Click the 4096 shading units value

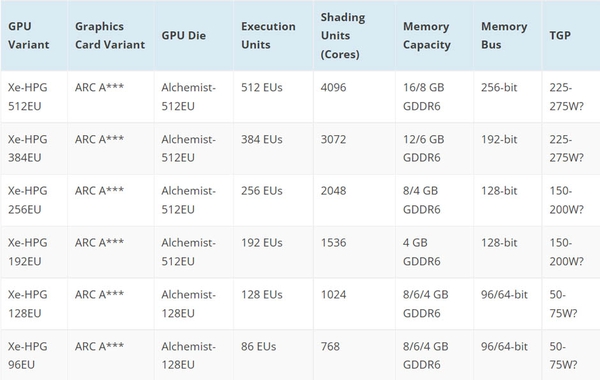(x=333, y=88)
